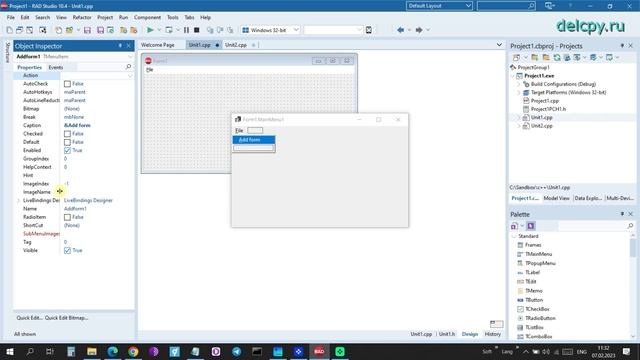Switch to the Unit2.cpp editor tab

236,45
